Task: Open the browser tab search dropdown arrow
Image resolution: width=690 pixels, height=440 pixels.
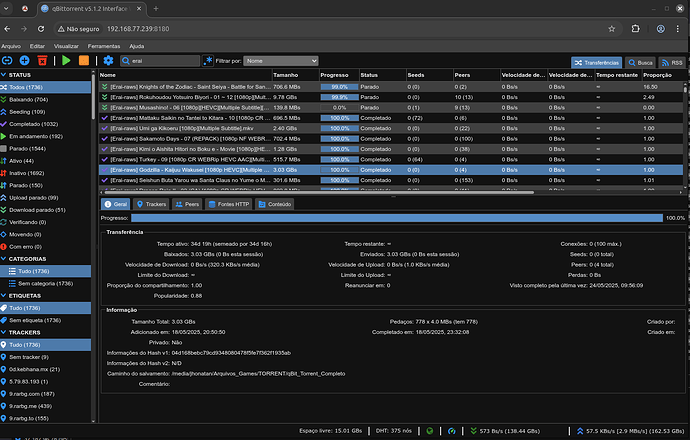Action: click(7, 8)
